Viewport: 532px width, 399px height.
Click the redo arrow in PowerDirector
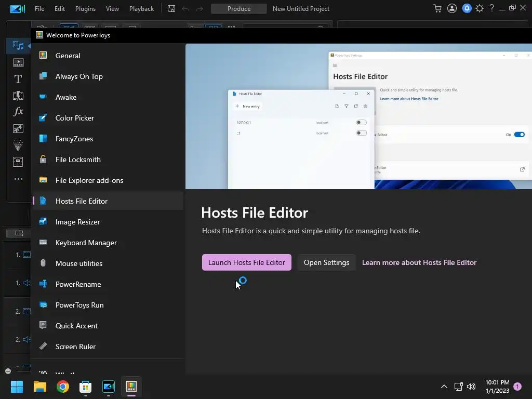(x=199, y=9)
